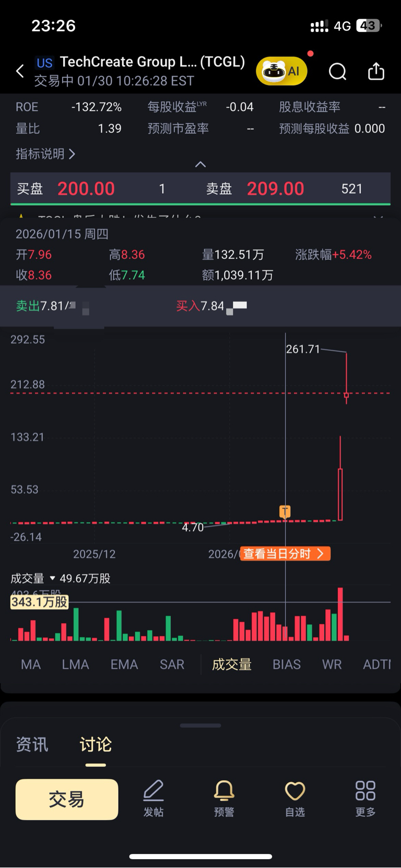Go back using the left arrow
Viewport: 401px width, 868px height.
click(20, 71)
